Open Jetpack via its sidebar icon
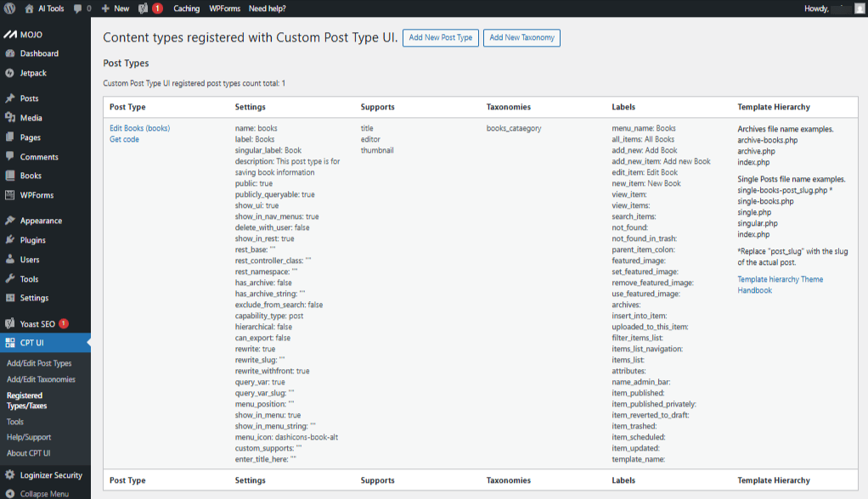The width and height of the screenshot is (868, 499). (9, 73)
